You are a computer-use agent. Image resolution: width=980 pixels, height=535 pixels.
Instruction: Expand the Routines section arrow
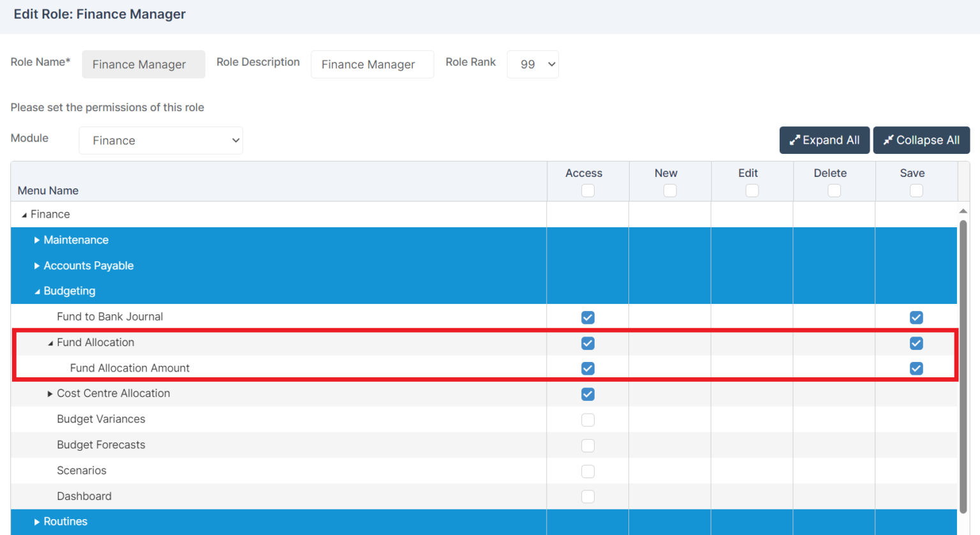pyautogui.click(x=37, y=522)
